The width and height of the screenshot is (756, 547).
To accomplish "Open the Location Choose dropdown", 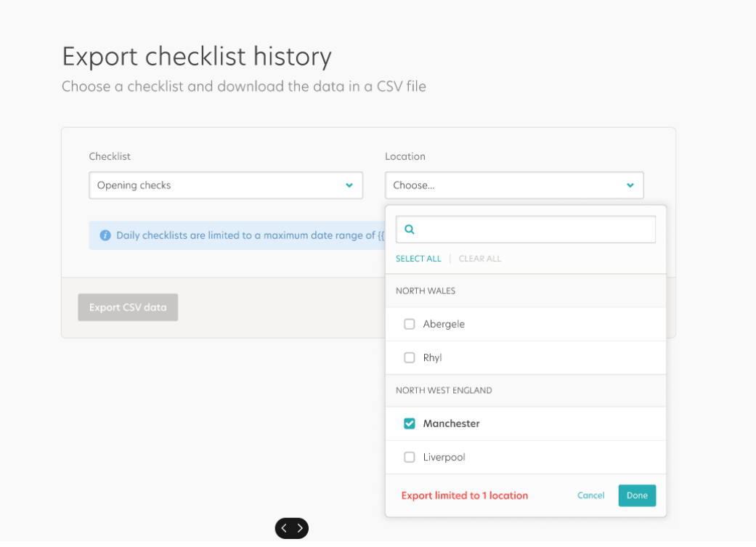I will click(x=514, y=185).
